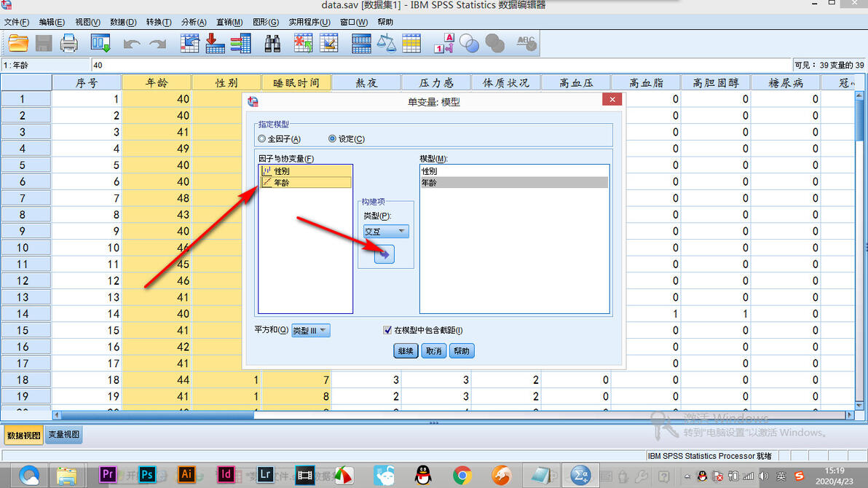Run spell check ABC icon

pos(526,43)
